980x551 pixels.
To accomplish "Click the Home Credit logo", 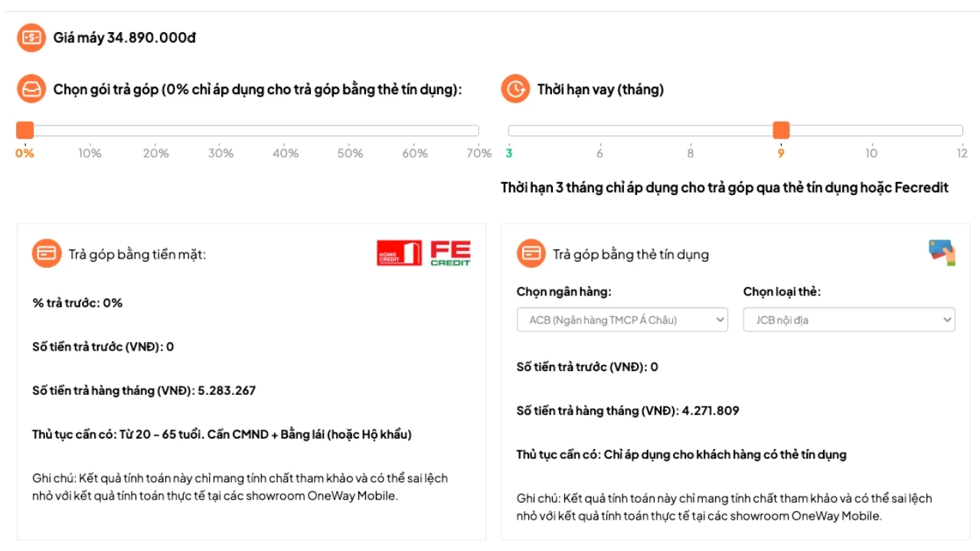I will [x=399, y=253].
